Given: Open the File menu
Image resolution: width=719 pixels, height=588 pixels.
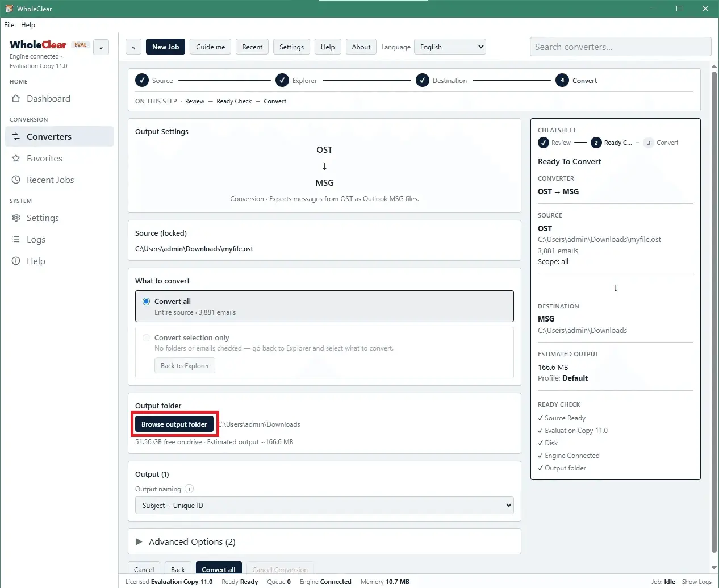Looking at the screenshot, I should coord(9,25).
